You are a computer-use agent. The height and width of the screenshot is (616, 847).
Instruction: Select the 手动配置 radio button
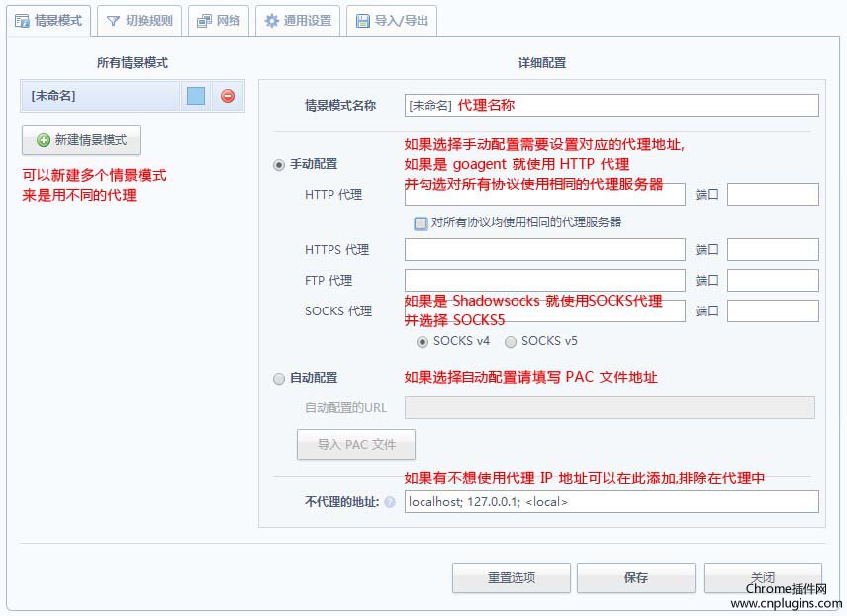279,165
